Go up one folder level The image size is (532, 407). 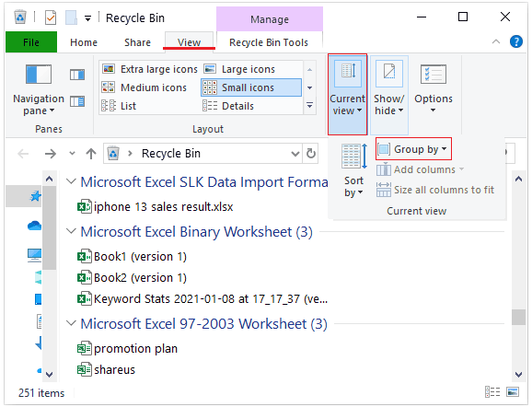[90, 154]
